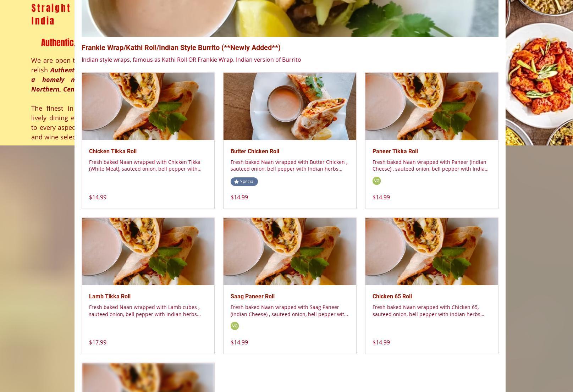Select the Lamb Tikka Roll title

[x=110, y=297]
